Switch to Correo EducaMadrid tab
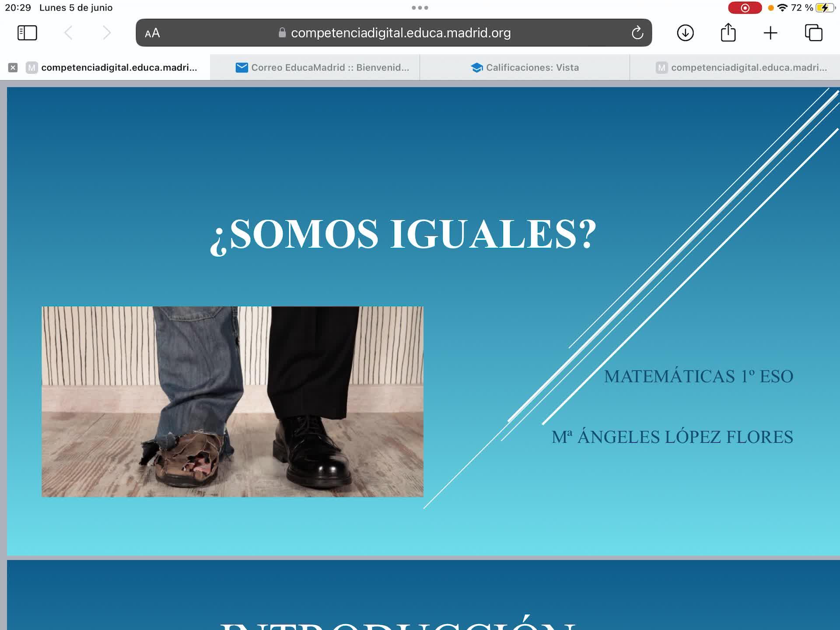Viewport: 840px width, 630px height. coord(323,67)
